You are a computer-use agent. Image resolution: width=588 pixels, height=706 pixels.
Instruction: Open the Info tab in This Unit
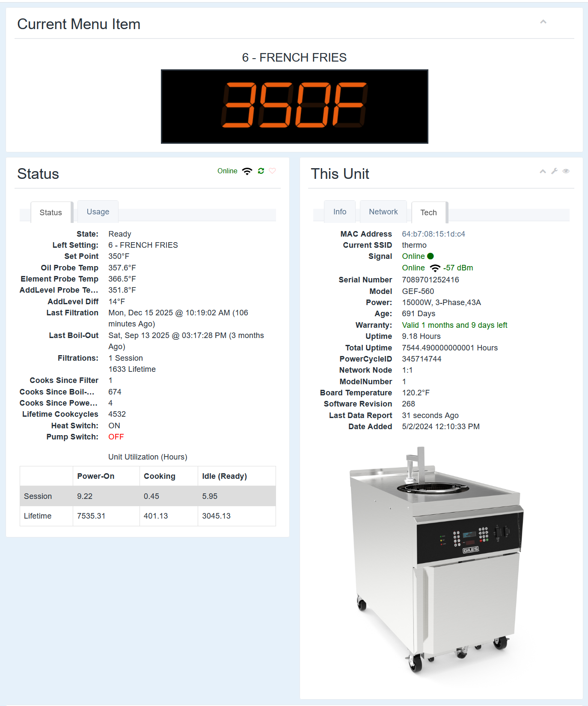pyautogui.click(x=339, y=212)
